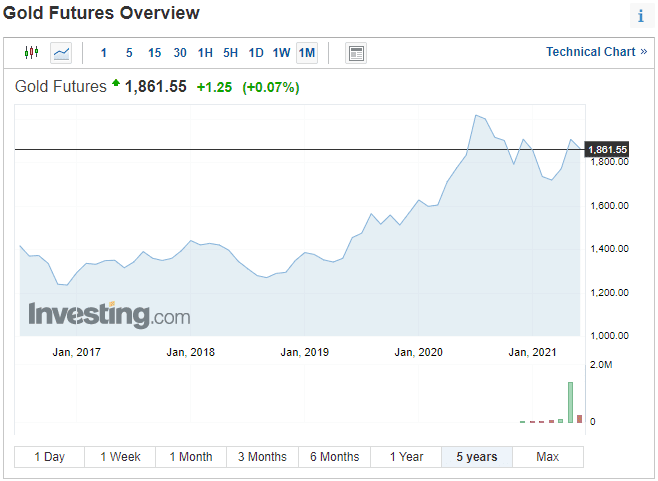Screen dimensions: 658x481
Task: Set interval to 1 minute
Action: (104, 53)
